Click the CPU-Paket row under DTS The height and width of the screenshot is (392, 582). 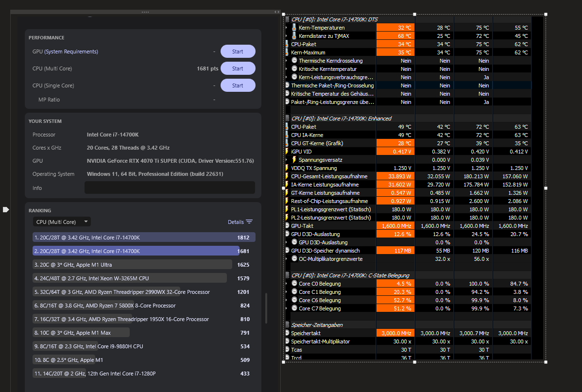pyautogui.click(x=408, y=44)
